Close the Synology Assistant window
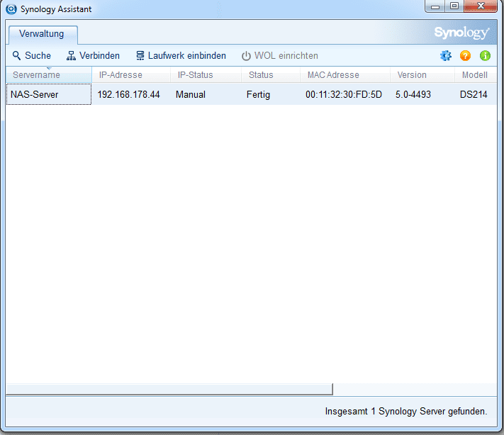 click(481, 6)
